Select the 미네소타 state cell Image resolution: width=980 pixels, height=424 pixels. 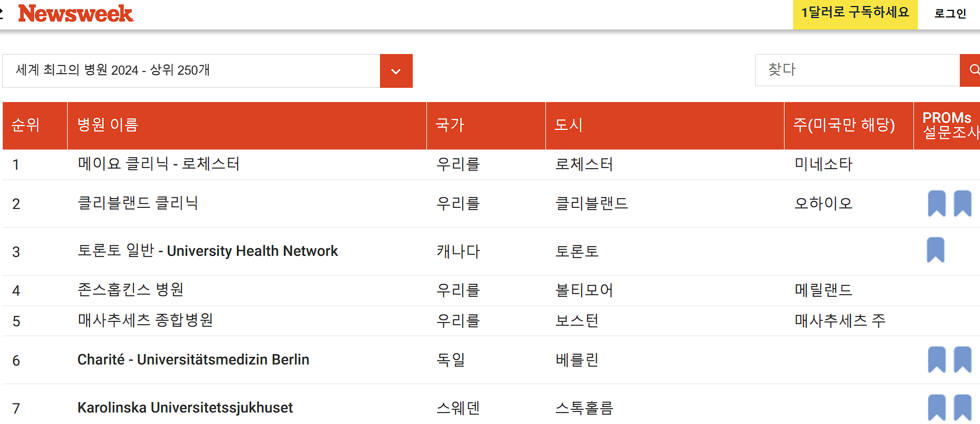[823, 164]
